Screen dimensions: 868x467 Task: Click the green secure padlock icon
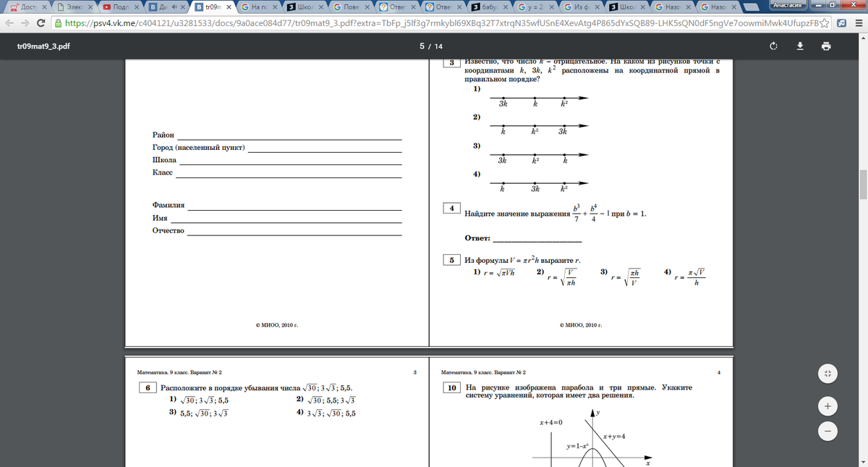point(58,22)
